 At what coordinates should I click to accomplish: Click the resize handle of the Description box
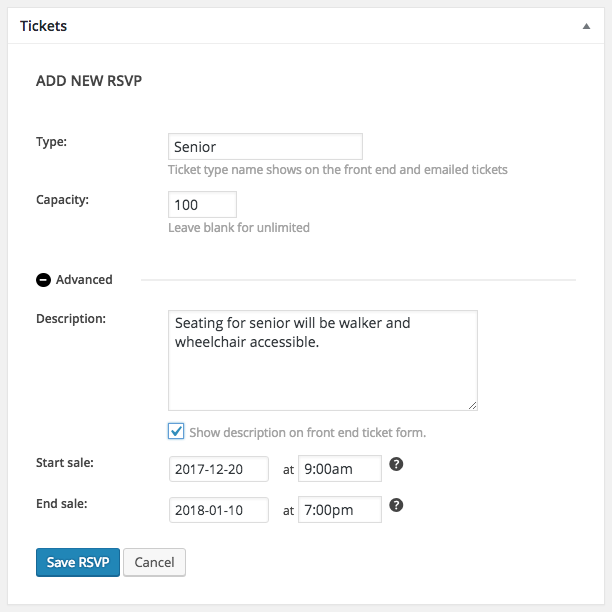tap(472, 405)
